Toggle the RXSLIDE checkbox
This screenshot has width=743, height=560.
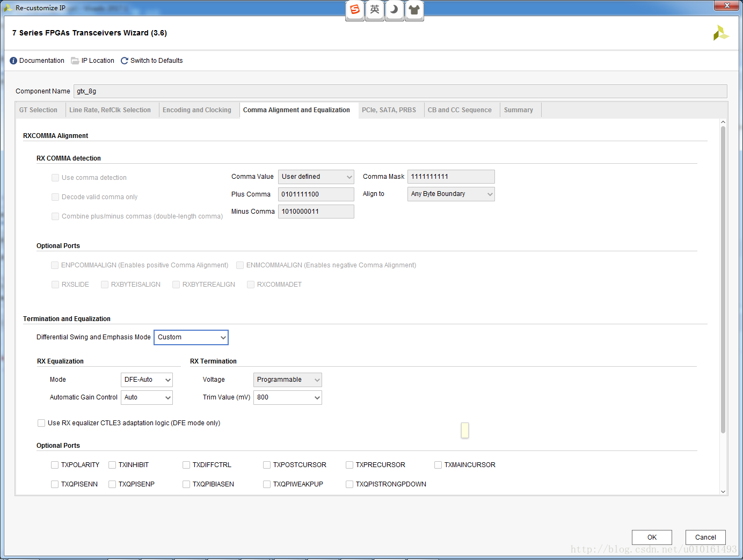(55, 285)
